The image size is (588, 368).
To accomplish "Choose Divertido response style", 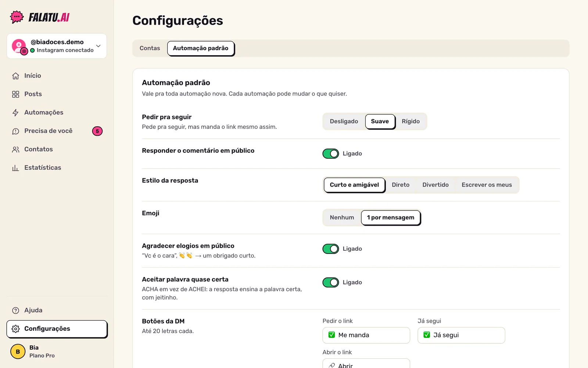I will coord(435,185).
